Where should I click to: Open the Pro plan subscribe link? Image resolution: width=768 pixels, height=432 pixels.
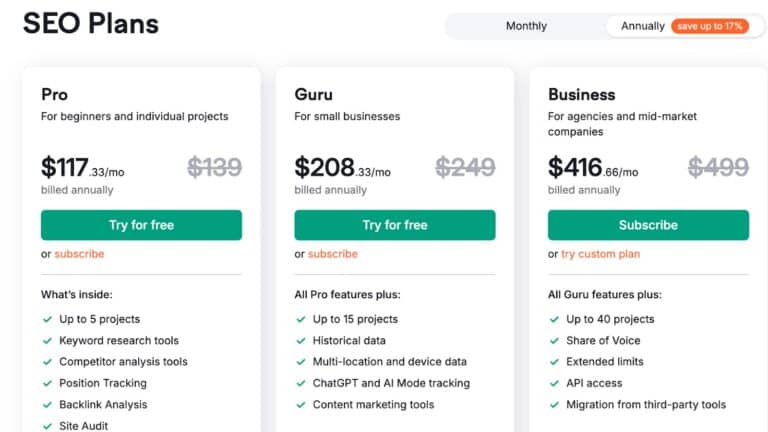79,254
